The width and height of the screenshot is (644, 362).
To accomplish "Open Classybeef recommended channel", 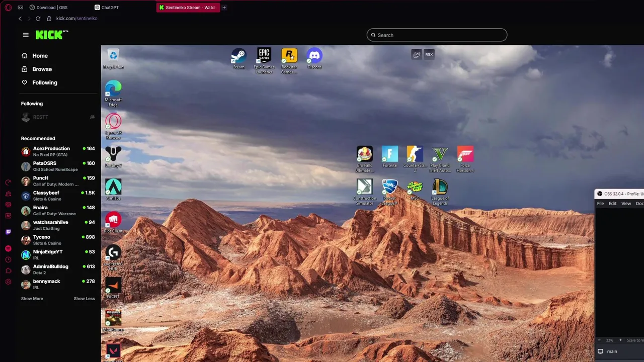I will 58,196.
